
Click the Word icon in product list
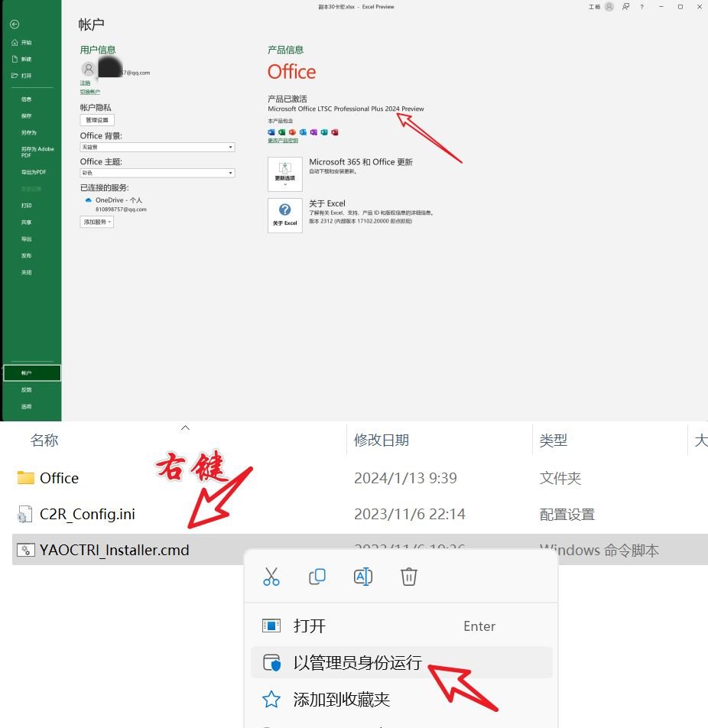[271, 132]
